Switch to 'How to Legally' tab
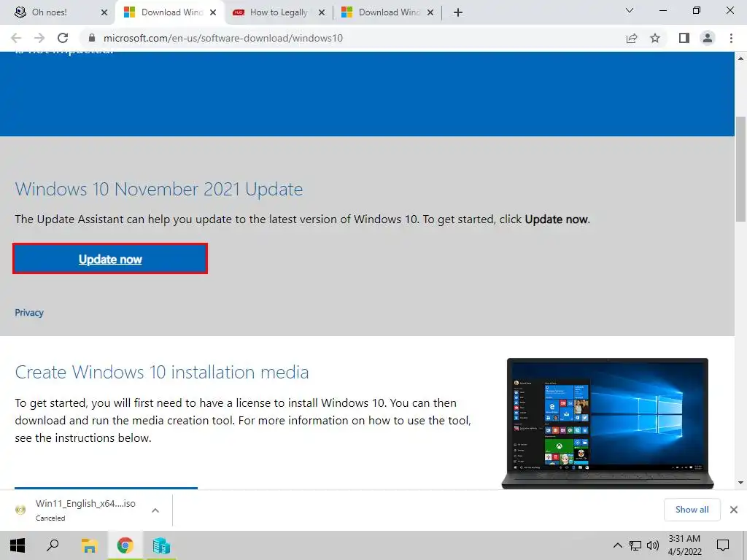 coord(279,12)
